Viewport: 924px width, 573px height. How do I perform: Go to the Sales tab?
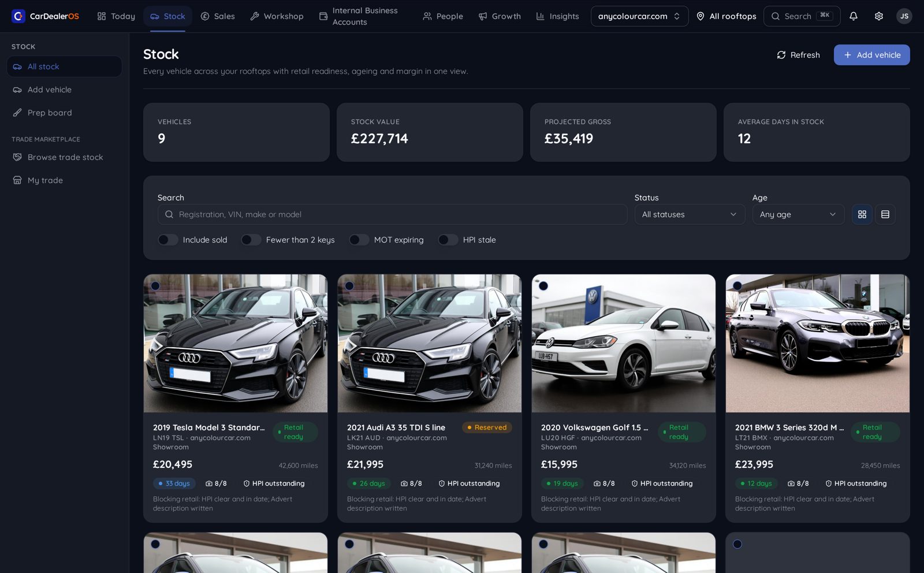218,16
